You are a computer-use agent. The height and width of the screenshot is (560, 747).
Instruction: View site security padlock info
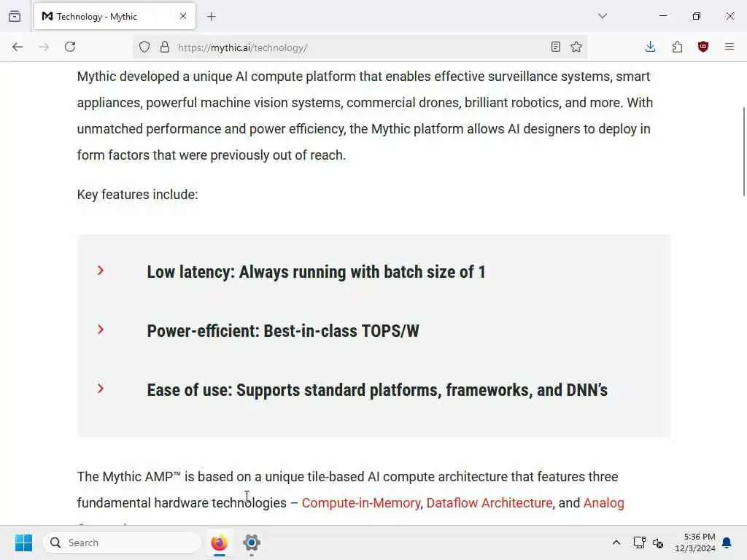point(165,47)
